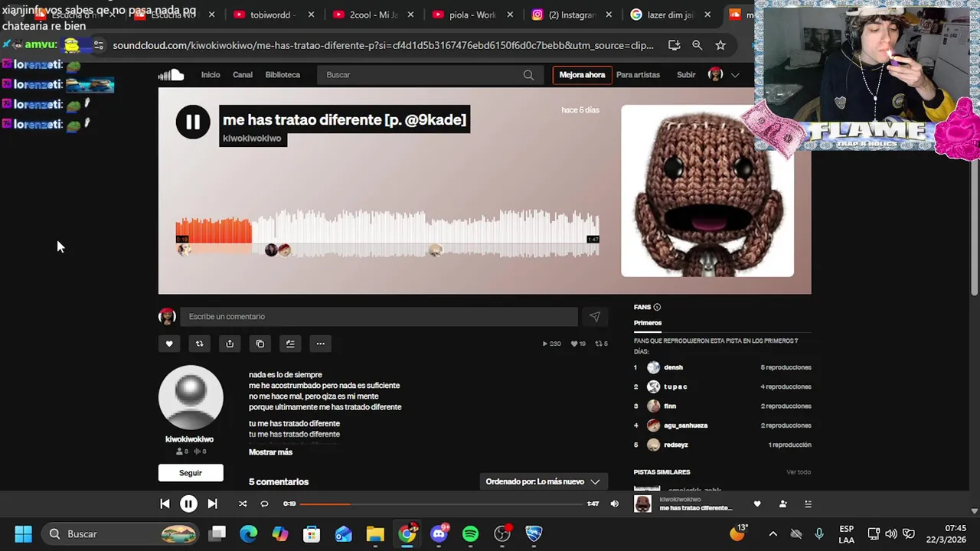Open the Sackboy track artwork
The width and height of the screenshot is (980, 551).
pos(707,191)
